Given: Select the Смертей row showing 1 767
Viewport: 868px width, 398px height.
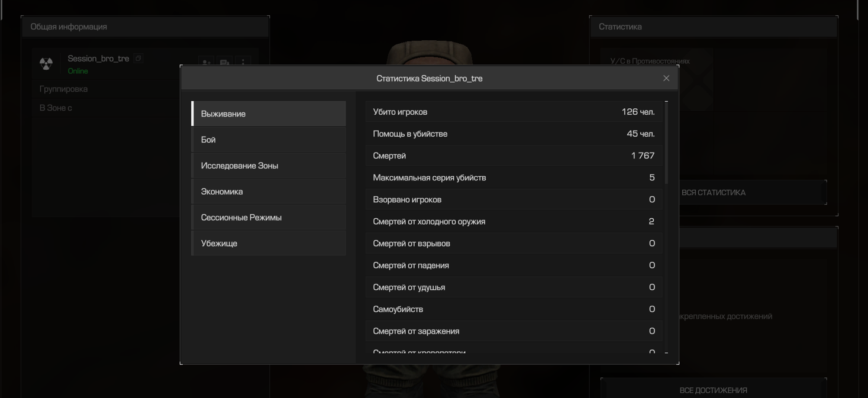Looking at the screenshot, I should point(514,156).
